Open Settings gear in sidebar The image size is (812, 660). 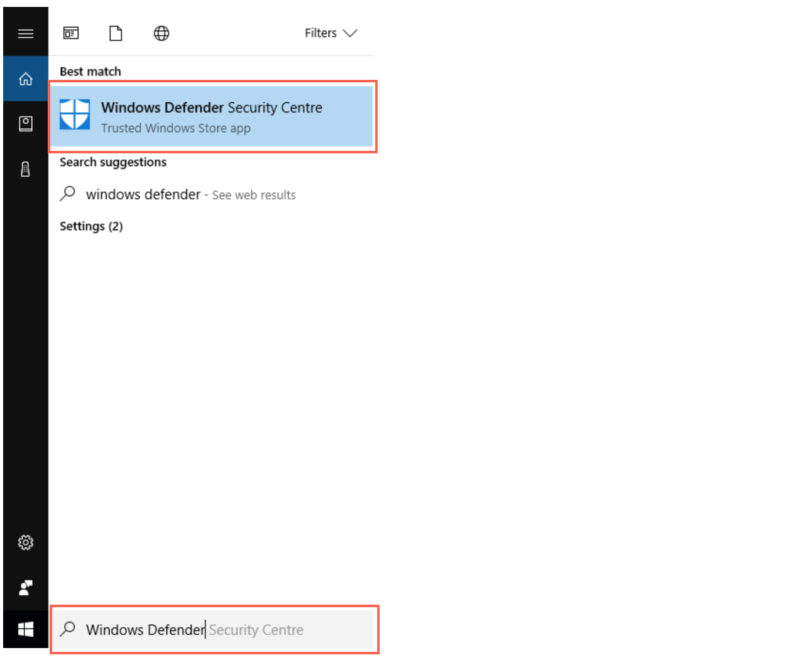pos(26,542)
